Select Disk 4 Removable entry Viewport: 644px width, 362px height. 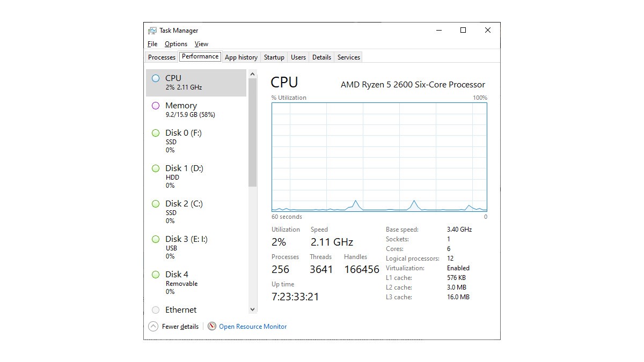pos(196,283)
